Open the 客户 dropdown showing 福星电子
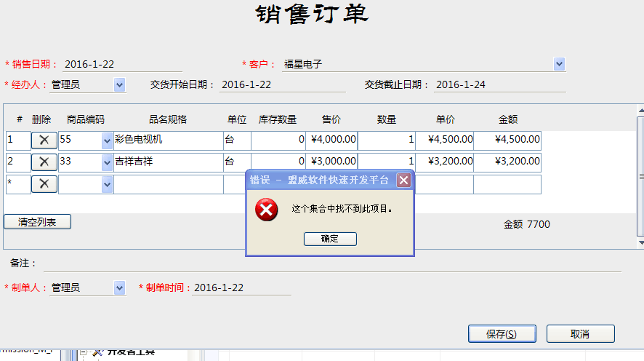The width and height of the screenshot is (644, 361). [559, 64]
